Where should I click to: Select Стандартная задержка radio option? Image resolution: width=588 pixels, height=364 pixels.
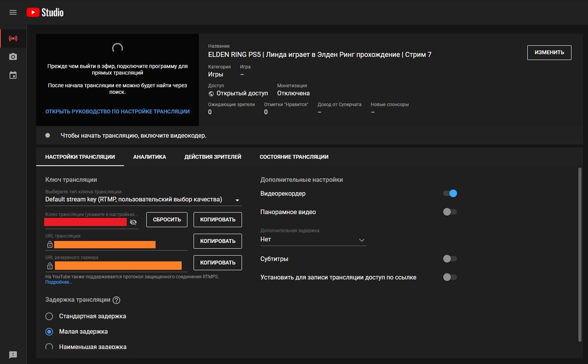coord(49,316)
